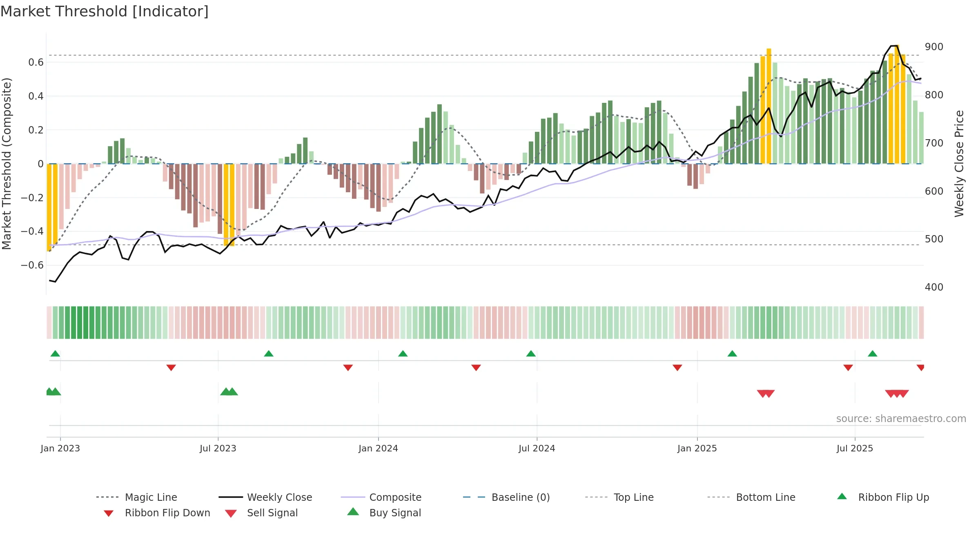Click the sell signal cluster near Aug 2025
This screenshot has height=551, width=980.
tap(897, 394)
